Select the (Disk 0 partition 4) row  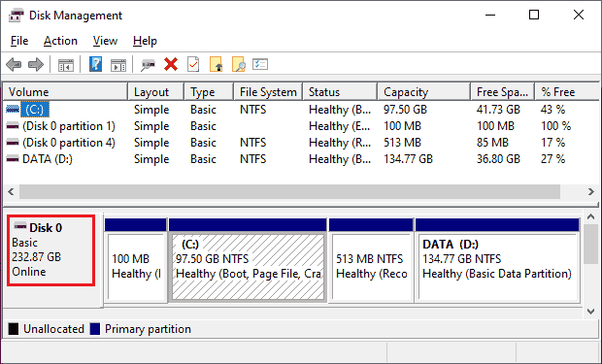pyautogui.click(x=301, y=143)
